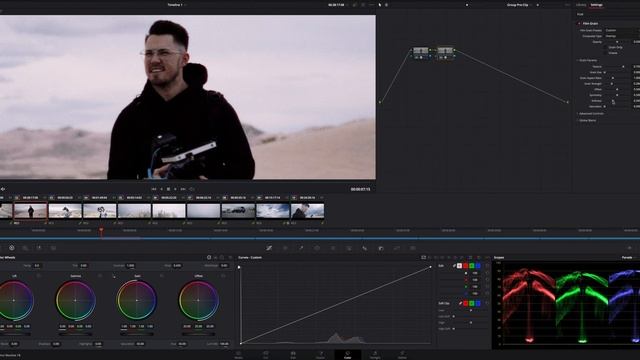Open the Composite Type dropdown
Screen dimensions: 640x360
[622, 36]
